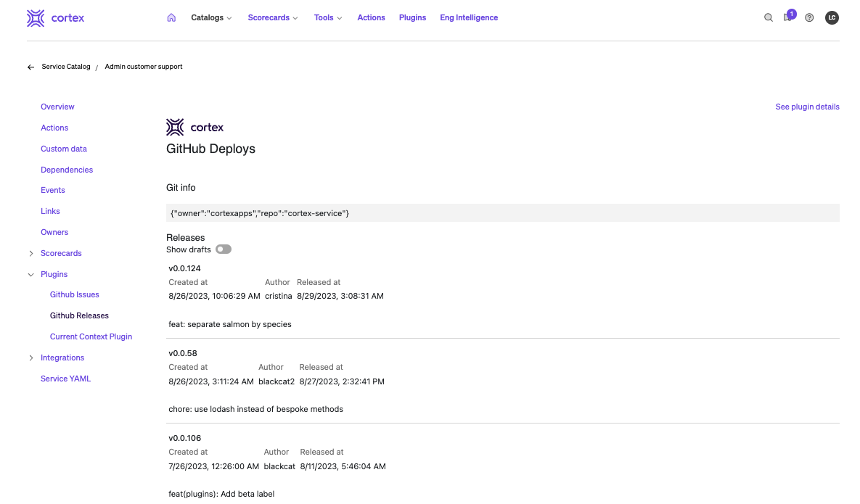The height and width of the screenshot is (504, 860).
Task: View notifications via the announcements icon
Action: coord(788,17)
